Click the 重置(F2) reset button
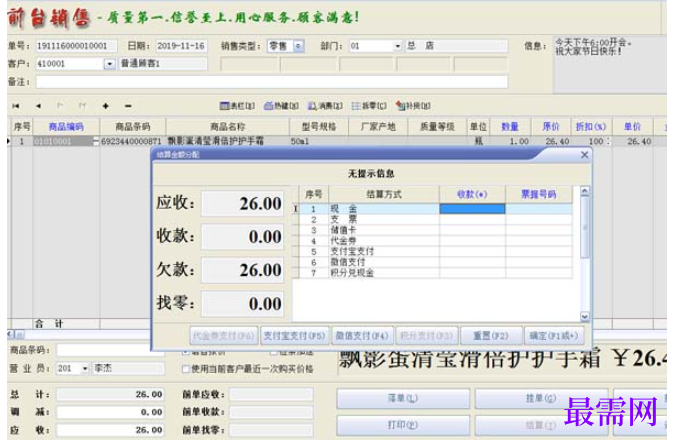This screenshot has height=443, width=676. click(x=491, y=336)
